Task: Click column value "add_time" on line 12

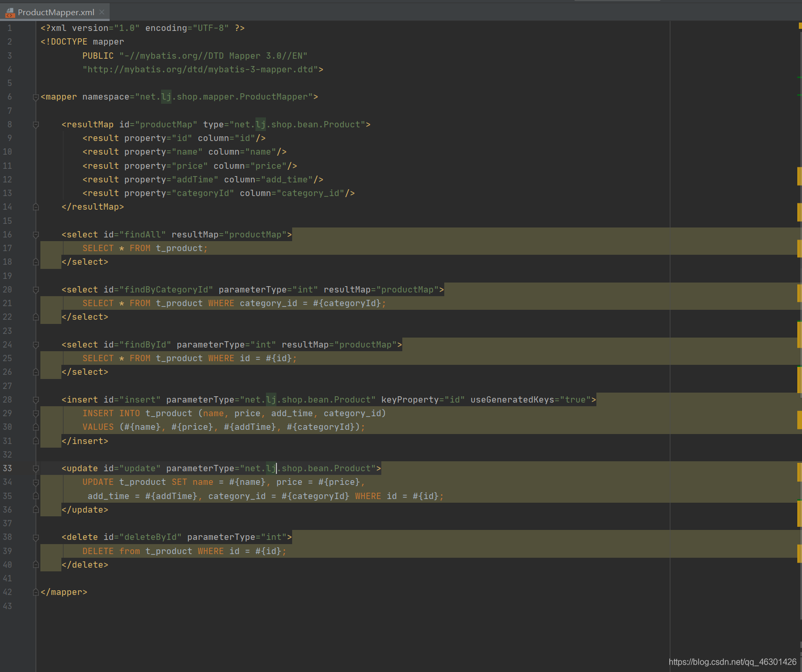Action: 287,180
